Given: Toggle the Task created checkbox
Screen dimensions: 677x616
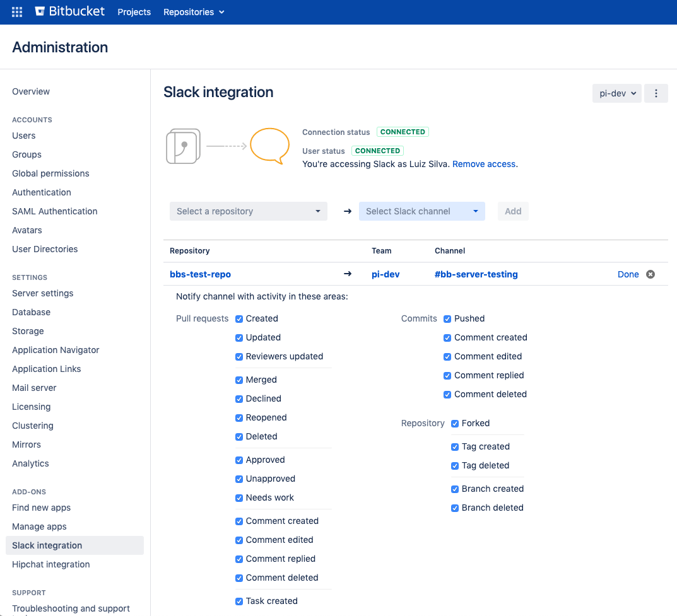Looking at the screenshot, I should click(x=238, y=601).
